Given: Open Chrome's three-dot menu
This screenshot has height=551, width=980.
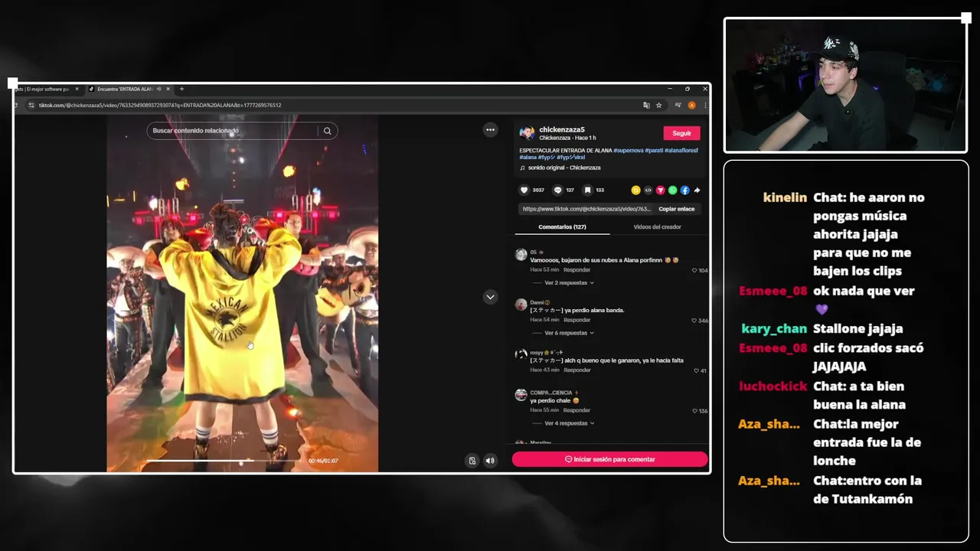Looking at the screenshot, I should tap(704, 106).
